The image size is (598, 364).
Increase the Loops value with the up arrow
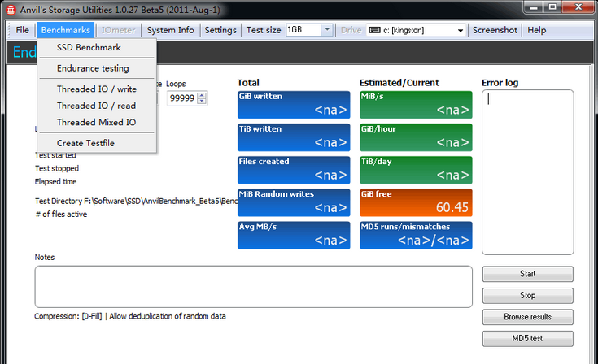tap(202, 95)
